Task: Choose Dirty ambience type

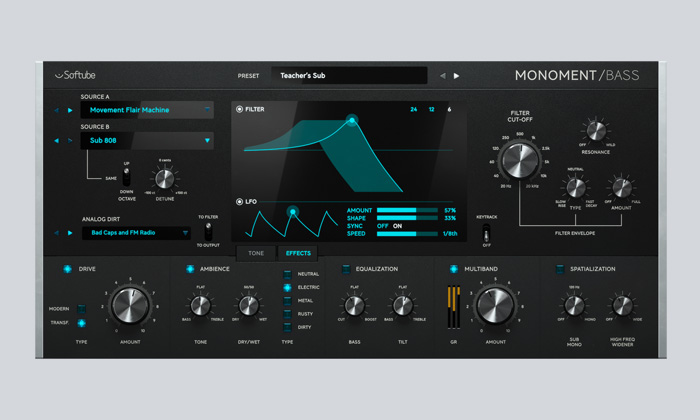Action: pos(288,327)
